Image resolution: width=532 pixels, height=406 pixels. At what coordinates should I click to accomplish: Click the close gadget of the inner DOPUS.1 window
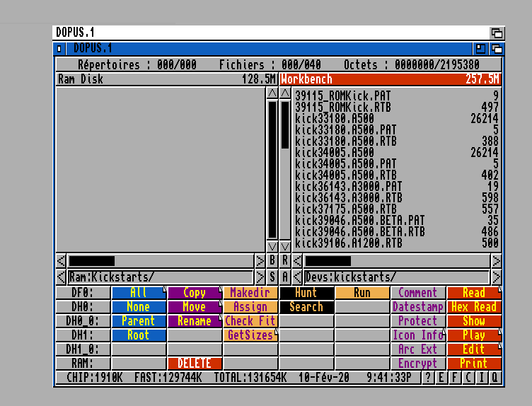[59, 49]
